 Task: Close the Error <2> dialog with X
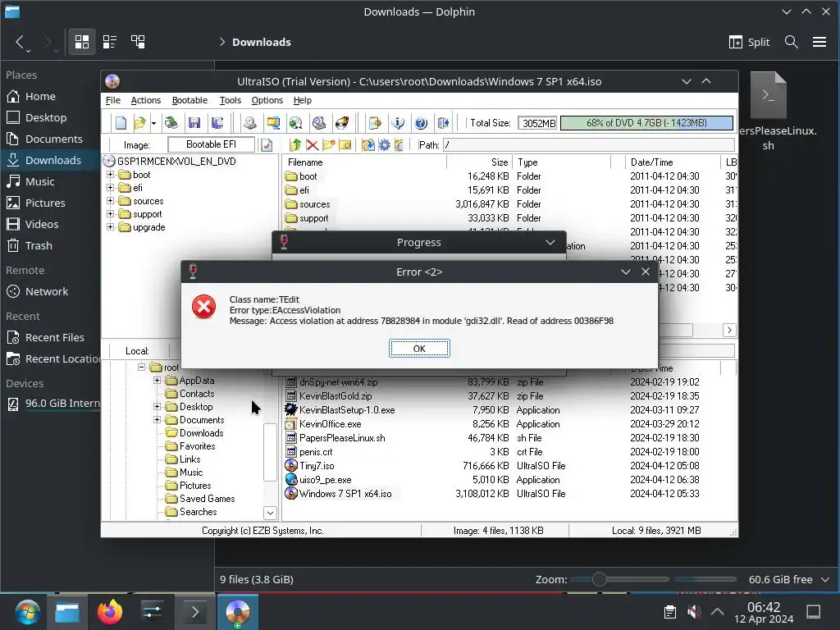coord(646,272)
